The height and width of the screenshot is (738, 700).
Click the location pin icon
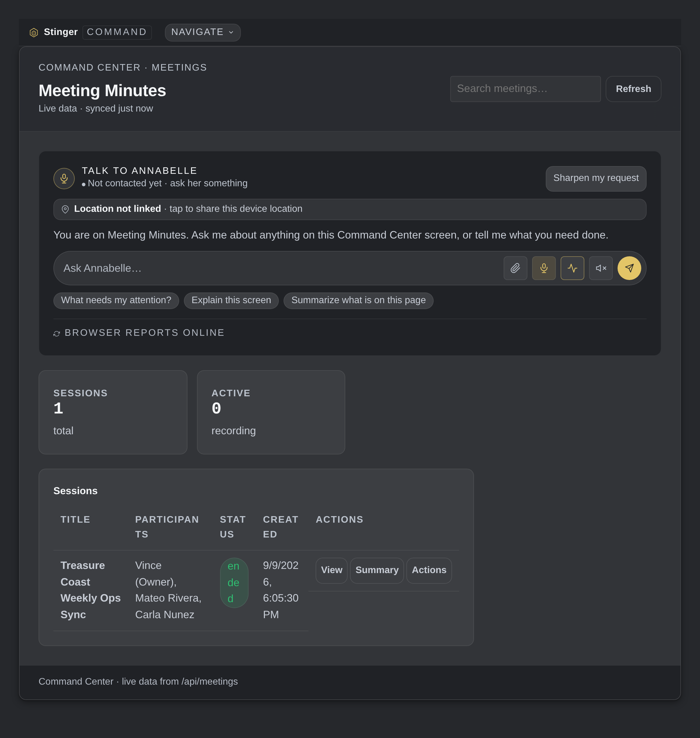[x=65, y=209]
